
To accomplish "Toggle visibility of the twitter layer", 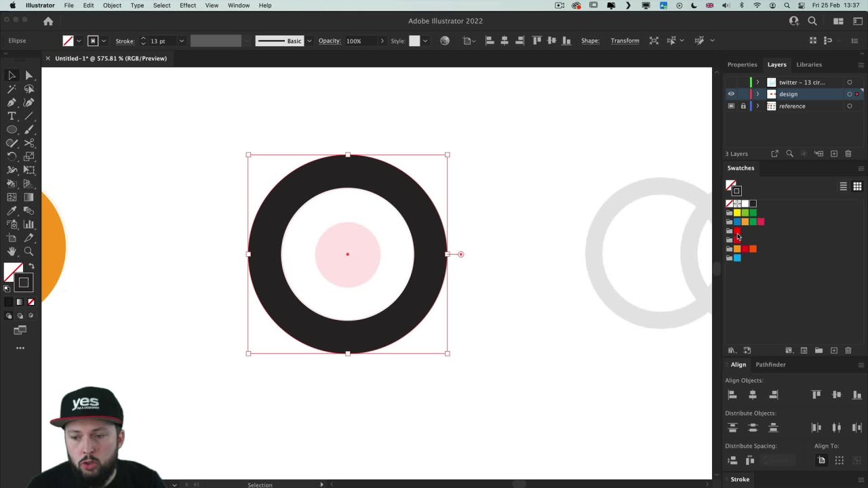I will (731, 82).
